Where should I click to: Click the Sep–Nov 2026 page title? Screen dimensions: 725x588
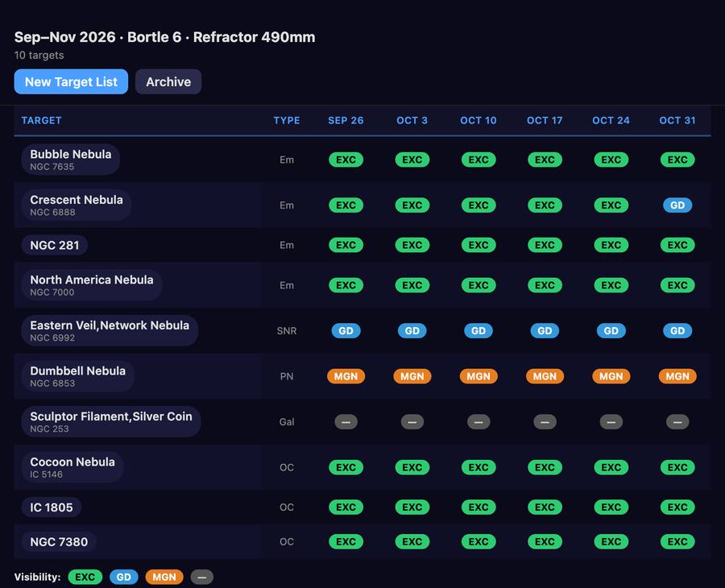(164, 37)
